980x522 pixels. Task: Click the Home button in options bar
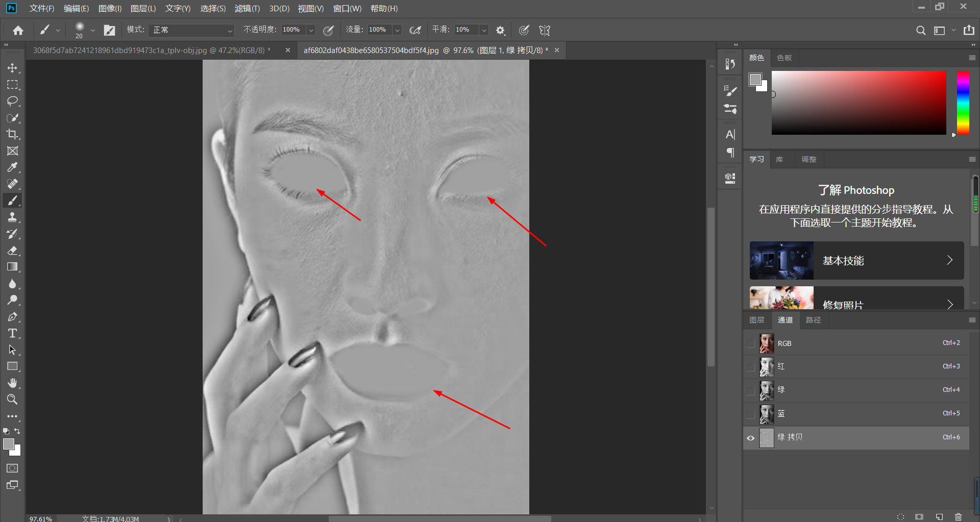[18, 31]
